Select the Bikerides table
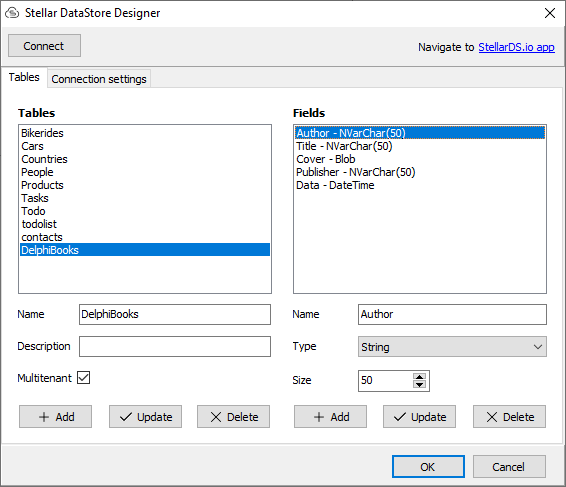The width and height of the screenshot is (566, 487). (145, 133)
